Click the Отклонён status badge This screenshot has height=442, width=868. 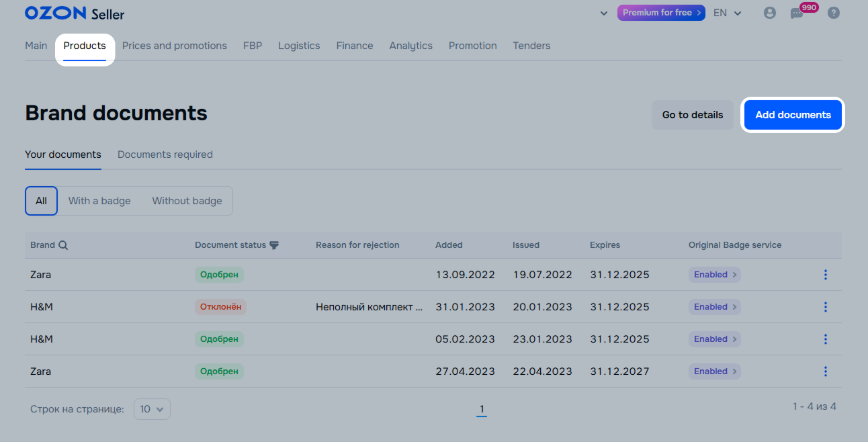(220, 307)
